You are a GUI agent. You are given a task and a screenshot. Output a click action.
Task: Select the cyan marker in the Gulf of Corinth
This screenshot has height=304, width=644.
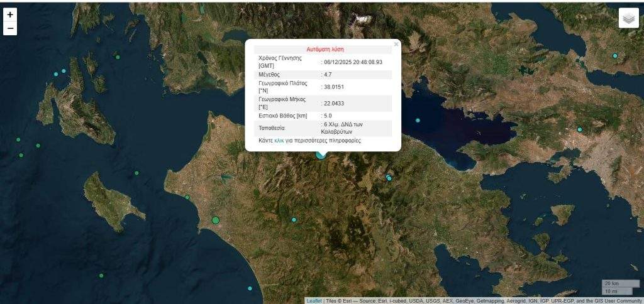coord(418,120)
